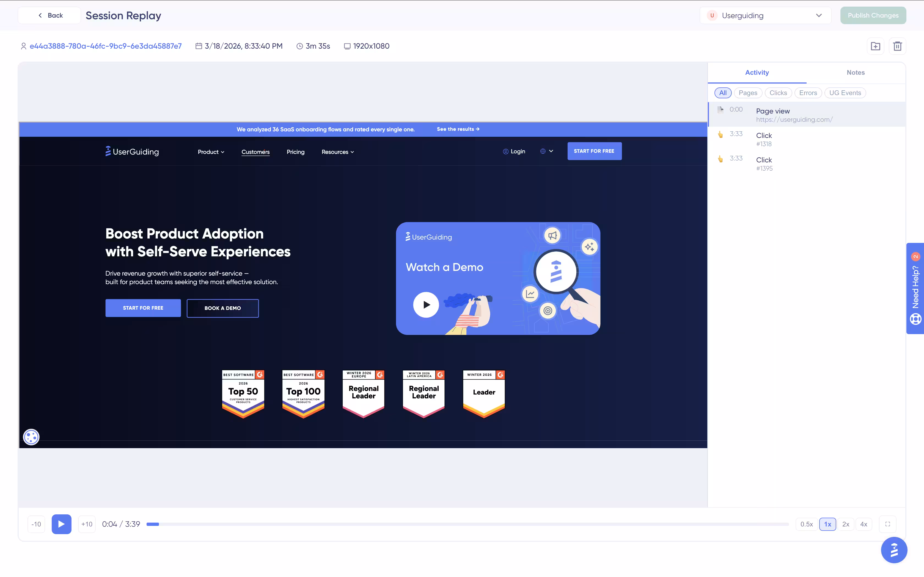Image resolution: width=924 pixels, height=577 pixels.
Task: Go Back to previous page
Action: 50,16
